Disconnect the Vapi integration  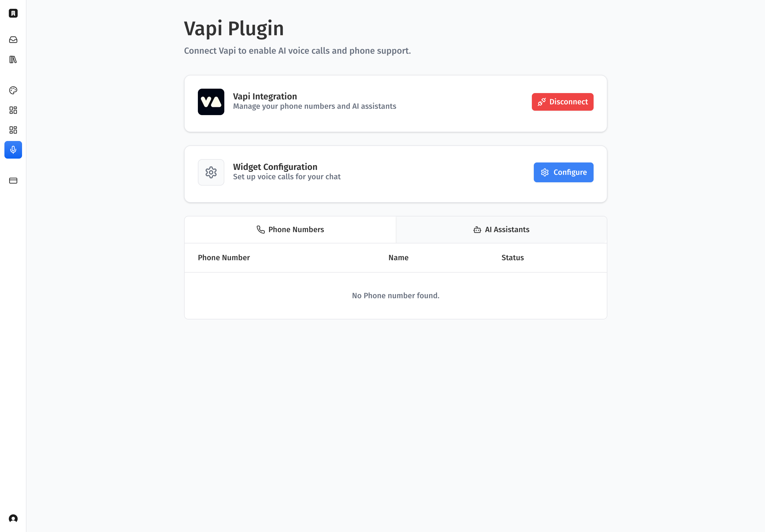point(562,102)
